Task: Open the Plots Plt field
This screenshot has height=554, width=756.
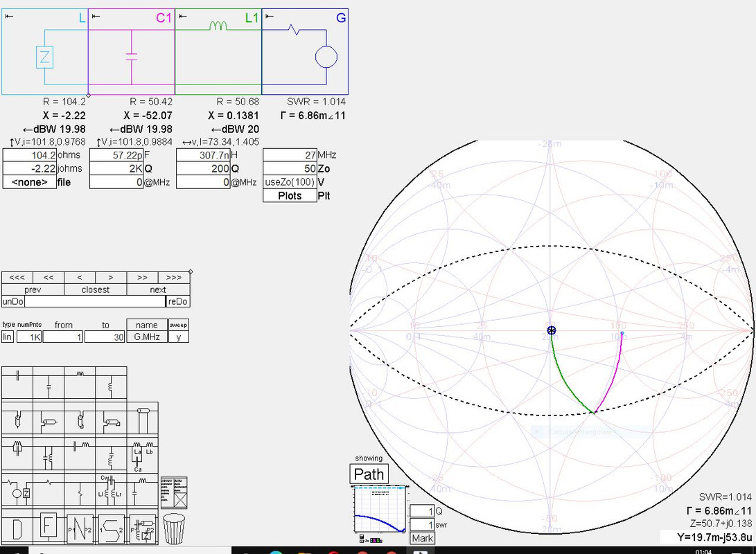Action: pyautogui.click(x=290, y=195)
